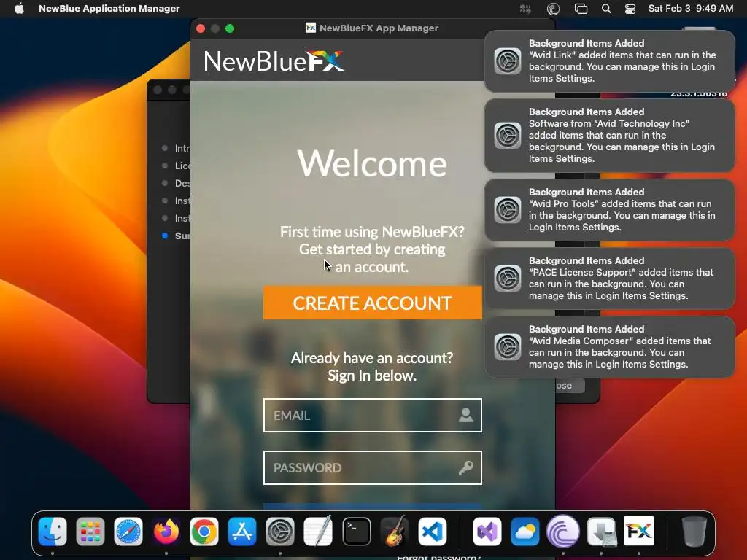Launch Google Chrome from the Dock
This screenshot has width=747, height=560.
204,531
